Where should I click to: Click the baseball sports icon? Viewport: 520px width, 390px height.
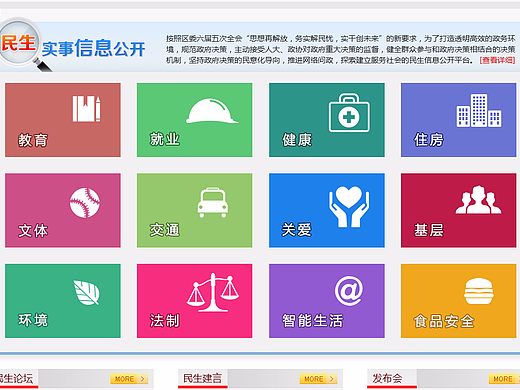[x=85, y=203]
